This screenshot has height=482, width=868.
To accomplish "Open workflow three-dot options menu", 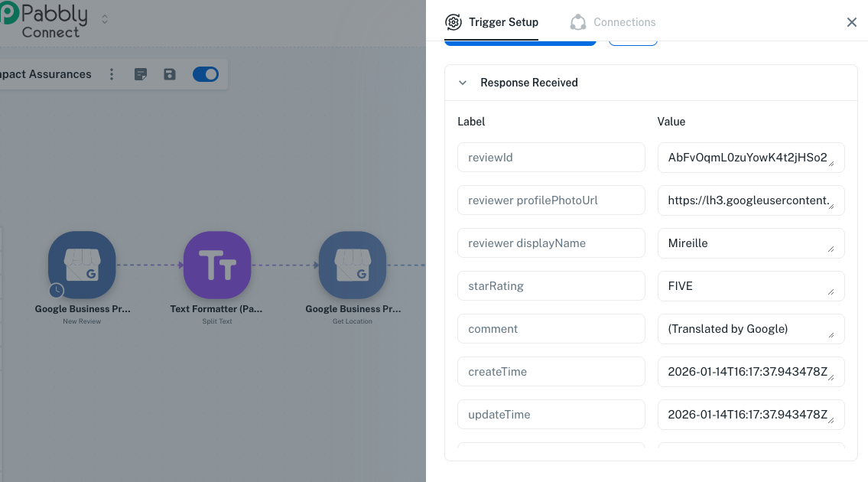I will pyautogui.click(x=112, y=74).
